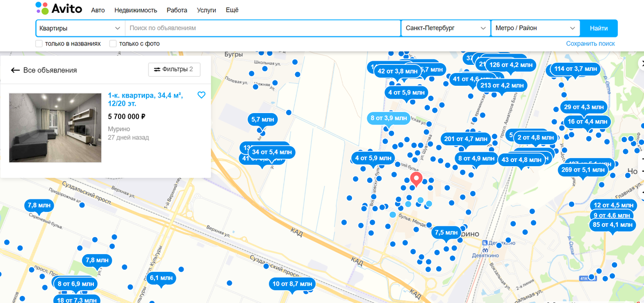This screenshot has width=644, height=303.
Task: Open the apartment listing photo thumbnail
Action: 55,128
